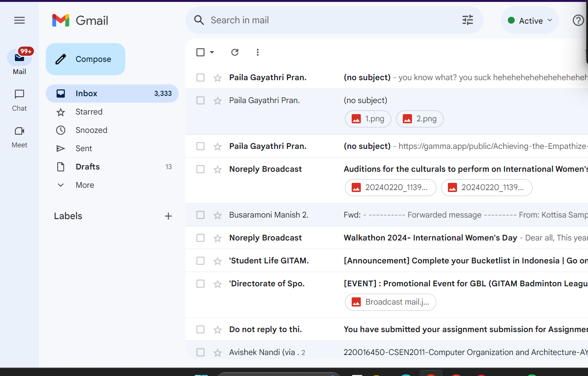Open the Support help icon
This screenshot has width=588, height=376.
(578, 20)
